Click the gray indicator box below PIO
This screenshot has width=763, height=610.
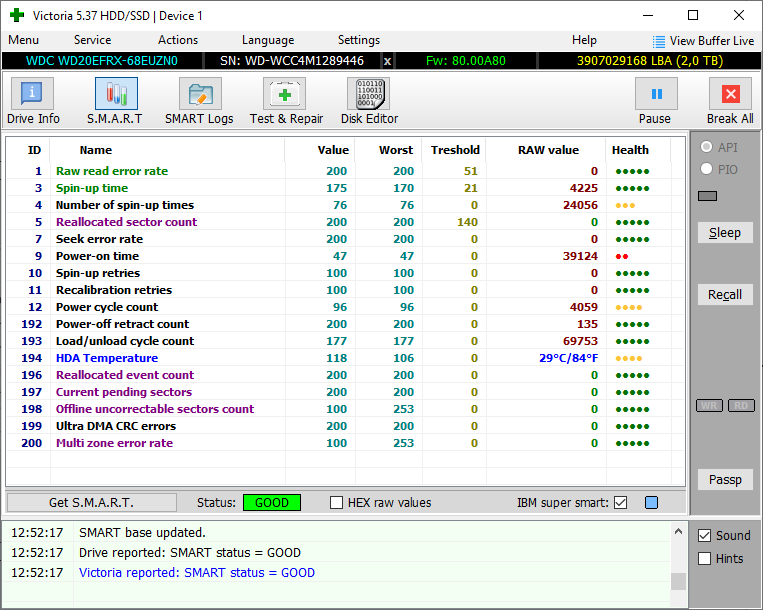(x=708, y=196)
